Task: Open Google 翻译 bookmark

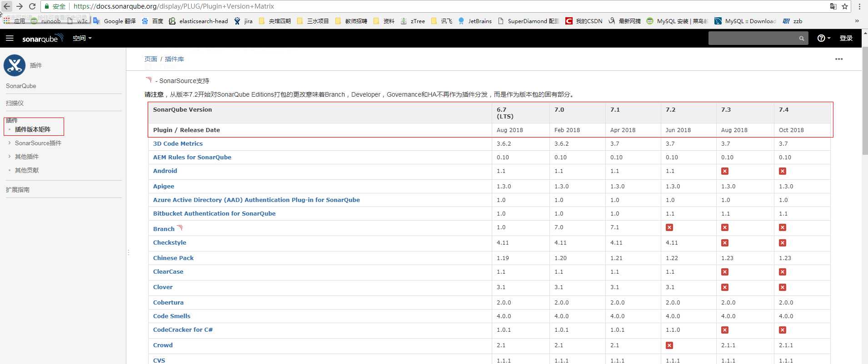Action: (115, 21)
